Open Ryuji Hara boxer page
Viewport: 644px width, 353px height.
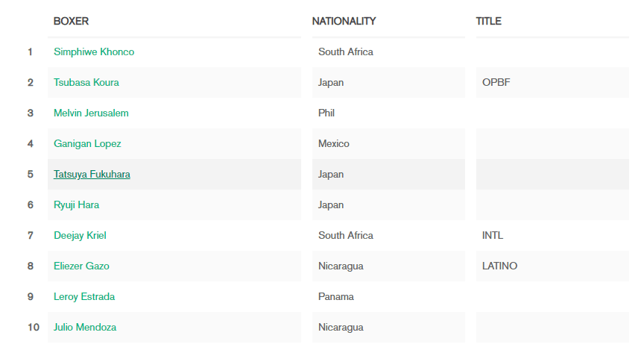pos(76,205)
